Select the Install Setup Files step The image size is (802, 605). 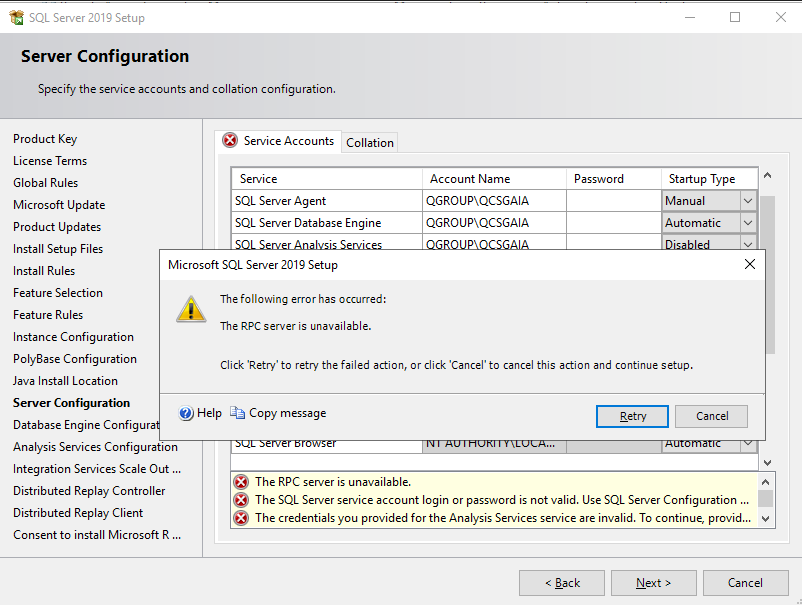coord(58,249)
